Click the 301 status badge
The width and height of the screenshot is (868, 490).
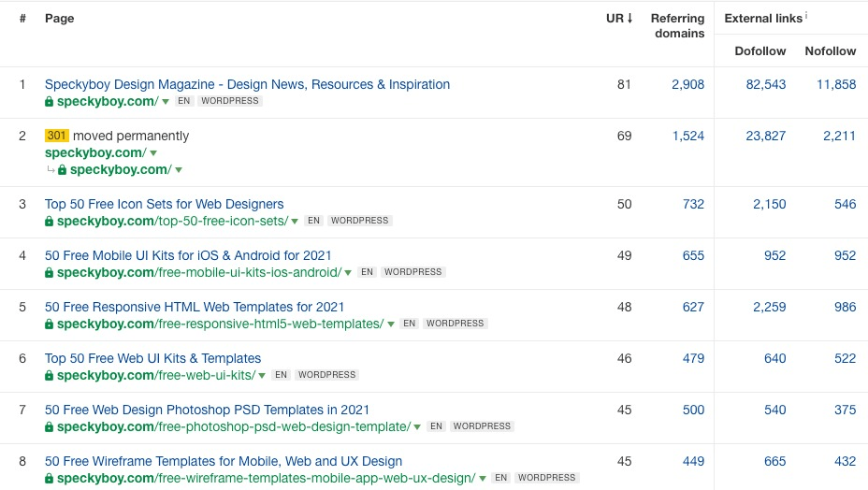(x=56, y=136)
